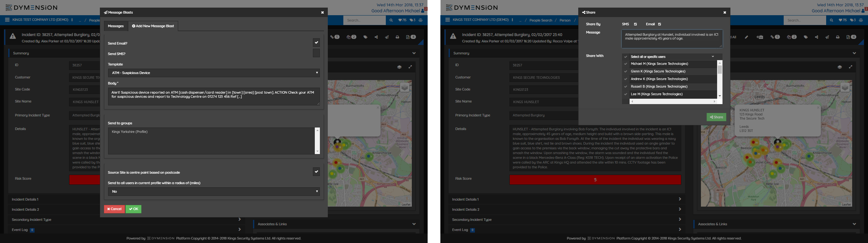The width and height of the screenshot is (868, 243).
Task: Open PDF files icon (4) in Share screen
Action: coord(851,37)
